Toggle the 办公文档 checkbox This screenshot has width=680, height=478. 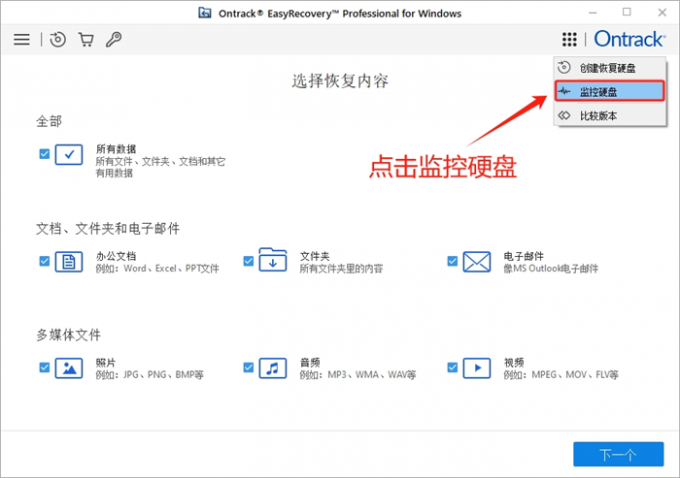[44, 261]
